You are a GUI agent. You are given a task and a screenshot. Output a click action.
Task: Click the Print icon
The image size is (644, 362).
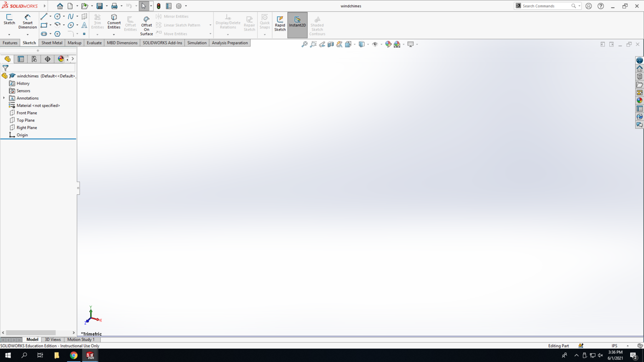click(114, 6)
